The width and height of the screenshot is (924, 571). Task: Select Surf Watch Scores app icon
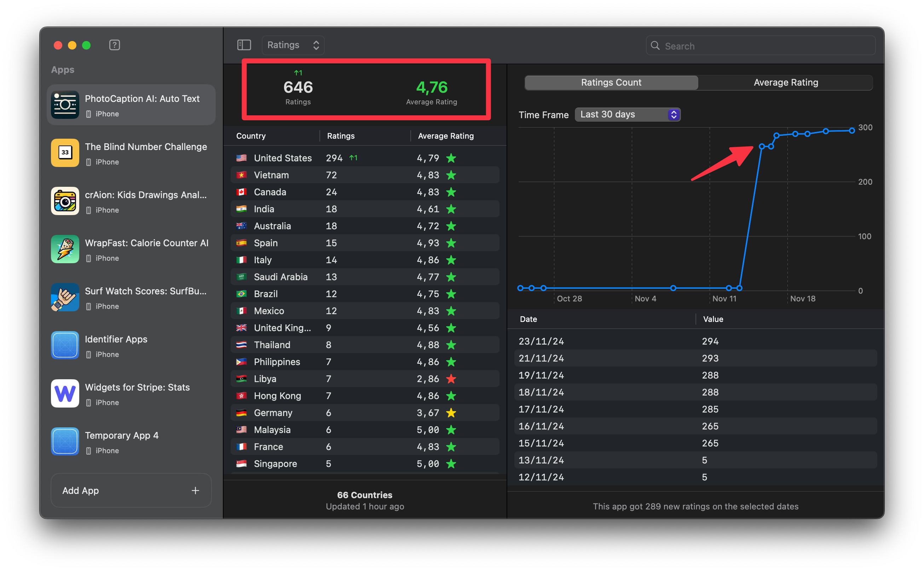[65, 297]
